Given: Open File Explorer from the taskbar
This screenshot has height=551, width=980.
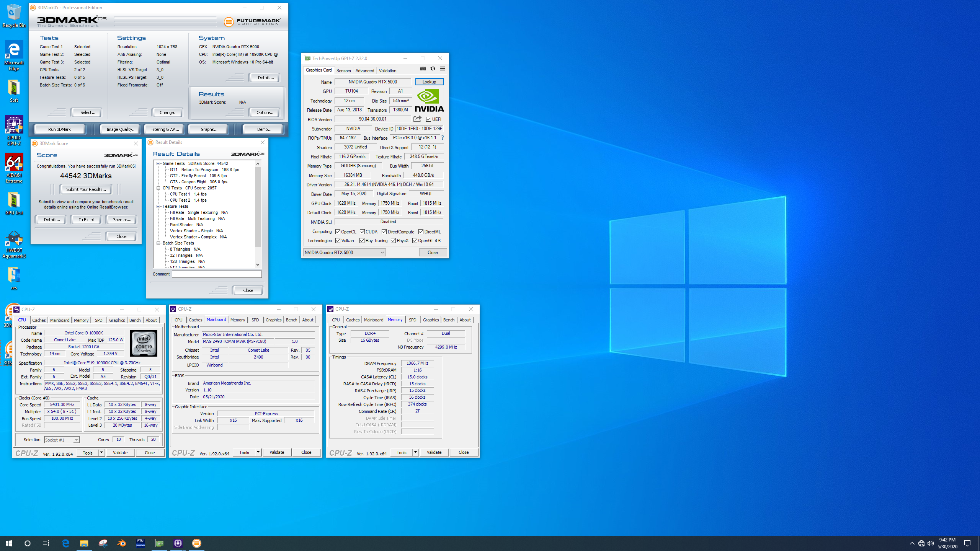Looking at the screenshot, I should click(84, 543).
